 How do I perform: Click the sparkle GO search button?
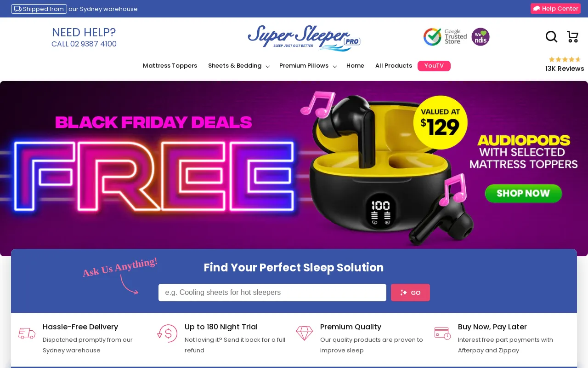410,293
